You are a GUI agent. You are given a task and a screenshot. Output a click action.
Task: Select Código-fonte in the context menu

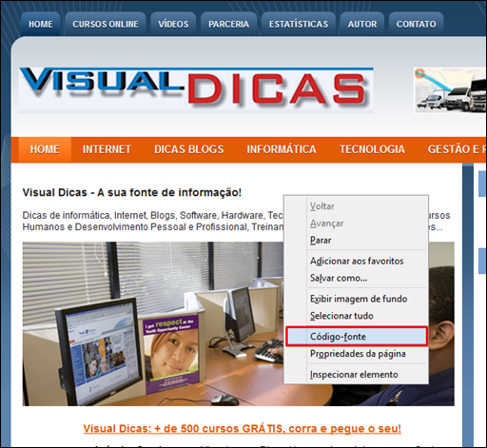pos(357,337)
